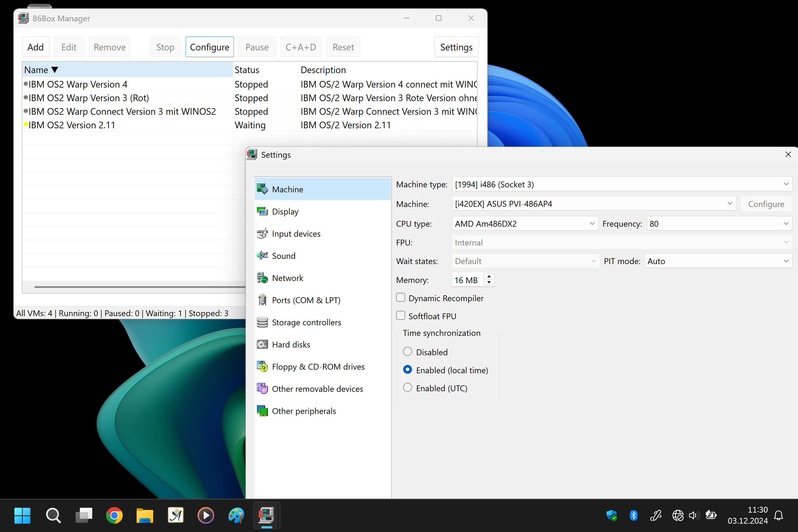Select the Sound settings category
This screenshot has width=798, height=532.
tap(323, 255)
